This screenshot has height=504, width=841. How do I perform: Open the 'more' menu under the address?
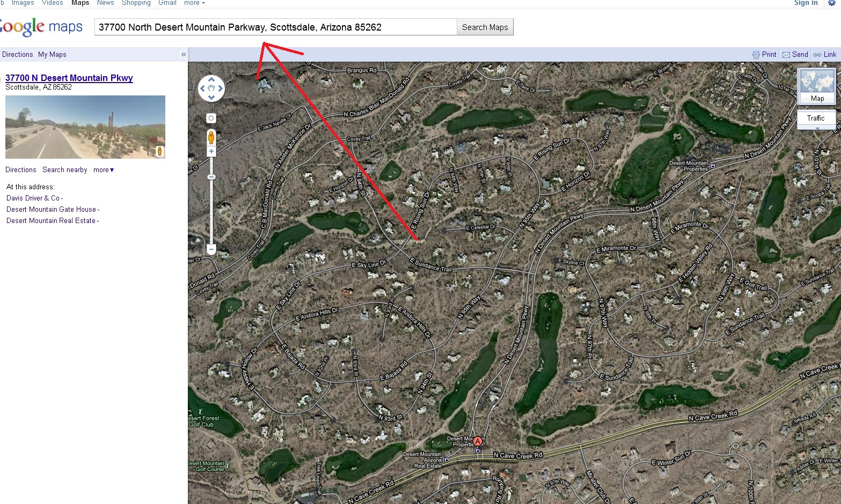[104, 170]
